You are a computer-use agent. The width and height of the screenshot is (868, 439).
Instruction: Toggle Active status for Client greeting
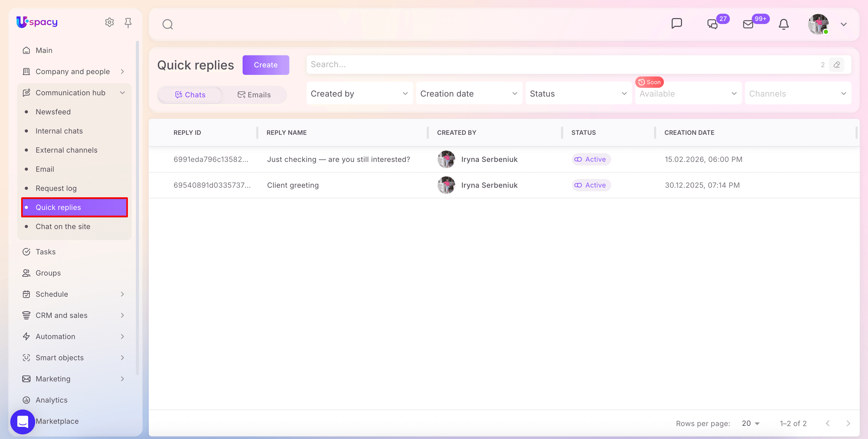click(591, 185)
